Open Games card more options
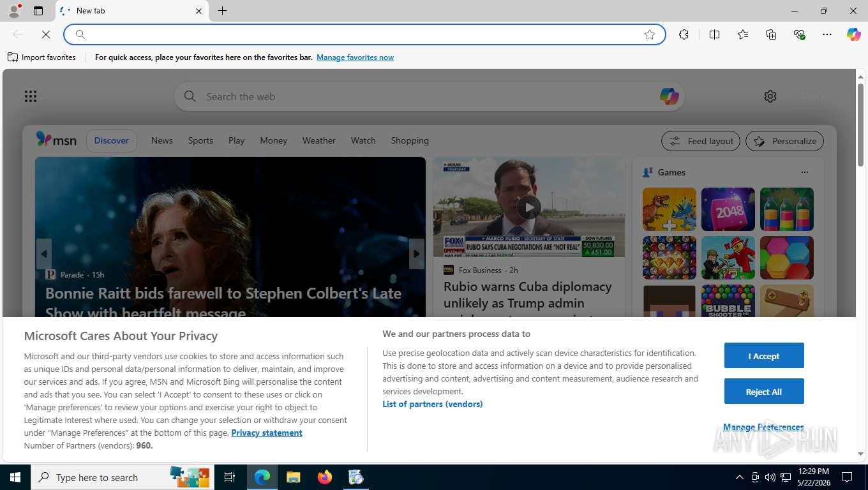The width and height of the screenshot is (868, 490). coord(804,172)
